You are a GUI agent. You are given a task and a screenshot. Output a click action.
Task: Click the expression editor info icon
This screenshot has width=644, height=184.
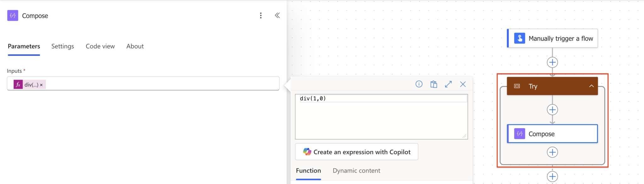(x=419, y=84)
